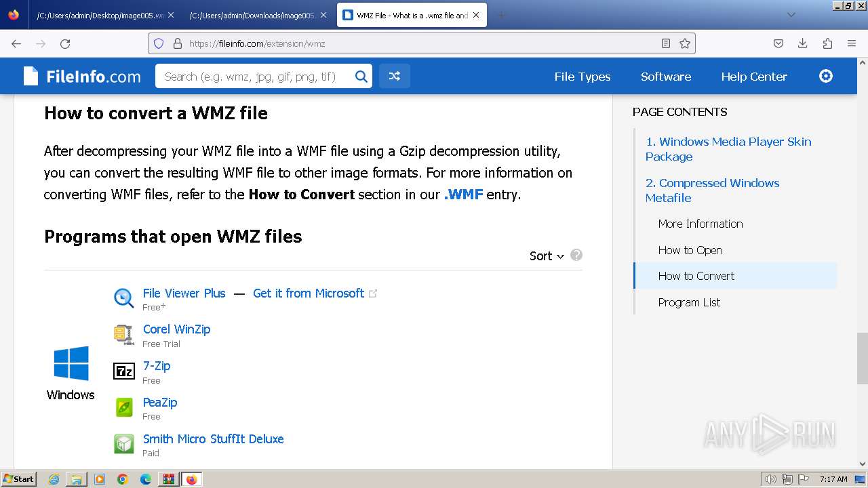Open the list all tabs dropdown
Screen dimensions: 868x488
(791, 15)
